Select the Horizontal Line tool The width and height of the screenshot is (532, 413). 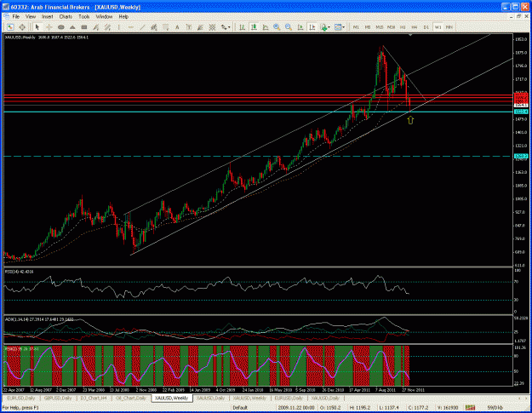click(x=130, y=27)
